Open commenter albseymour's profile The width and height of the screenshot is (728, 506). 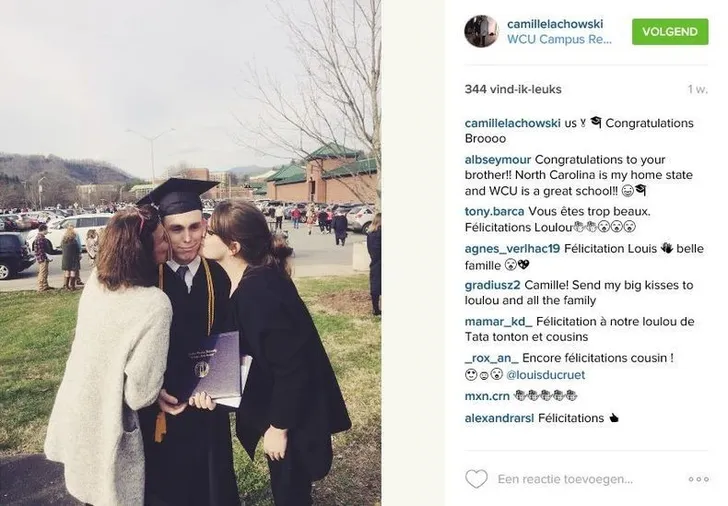click(498, 160)
